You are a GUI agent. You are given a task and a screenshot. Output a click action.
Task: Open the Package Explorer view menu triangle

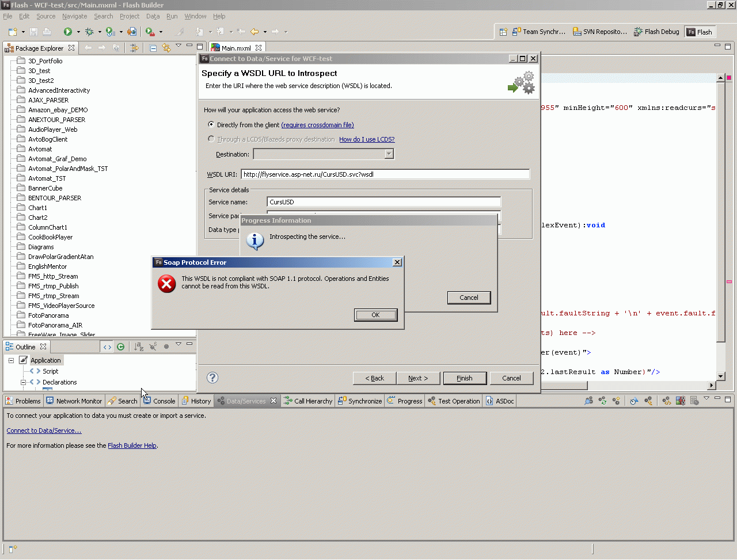[178, 45]
